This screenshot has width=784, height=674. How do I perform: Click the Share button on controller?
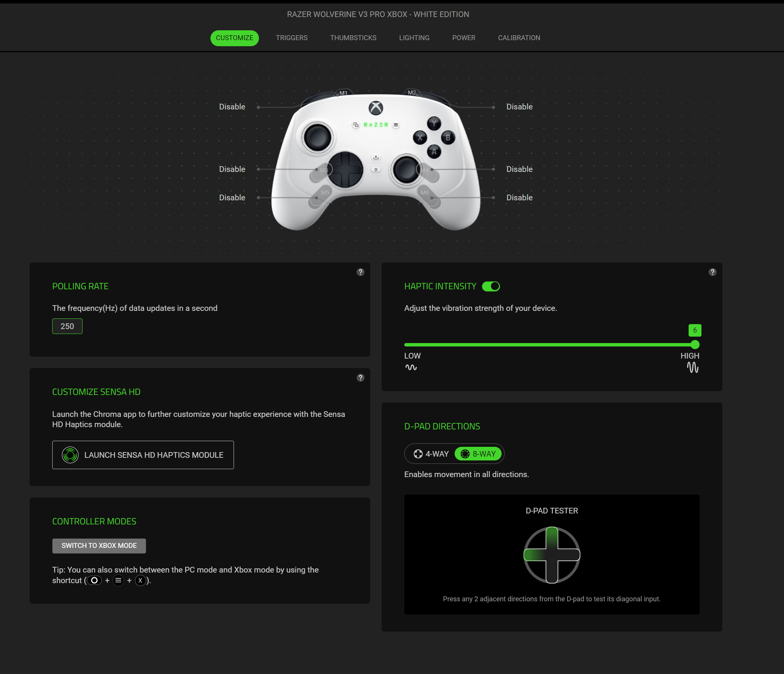[376, 157]
